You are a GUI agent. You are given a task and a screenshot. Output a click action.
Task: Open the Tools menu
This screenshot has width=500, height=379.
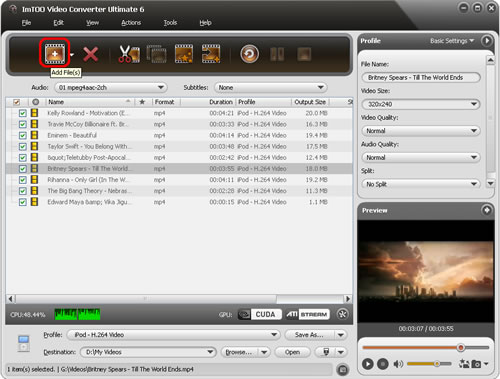coord(170,23)
